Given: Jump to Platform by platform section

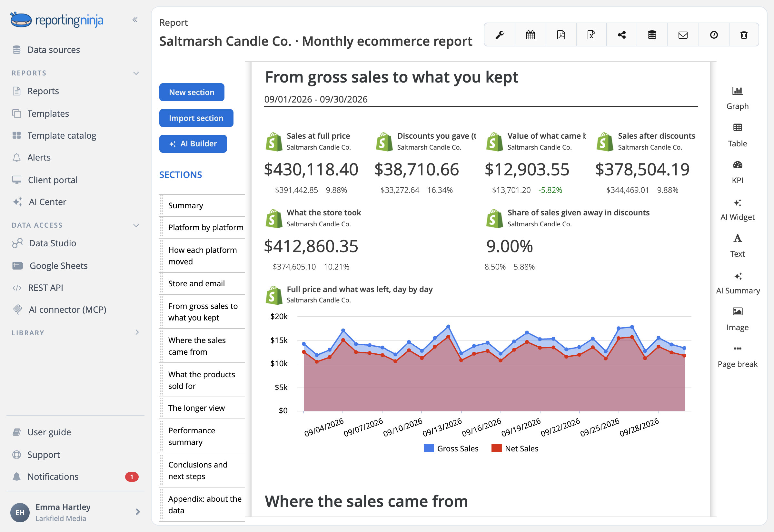Looking at the screenshot, I should tap(203, 227).
